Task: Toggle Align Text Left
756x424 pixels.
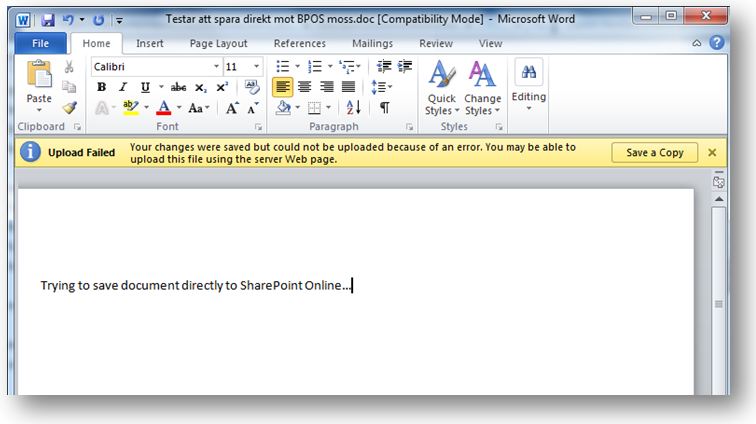Action: coord(283,87)
